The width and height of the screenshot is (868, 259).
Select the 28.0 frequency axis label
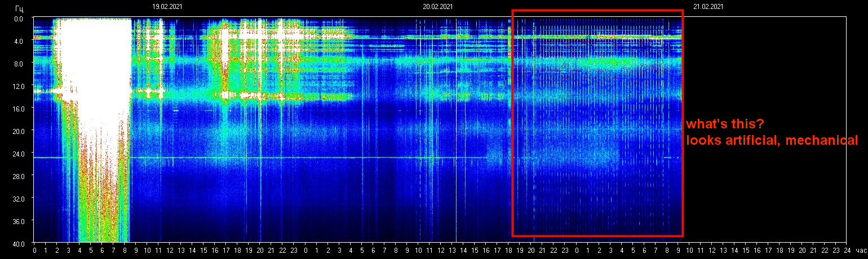pos(17,176)
